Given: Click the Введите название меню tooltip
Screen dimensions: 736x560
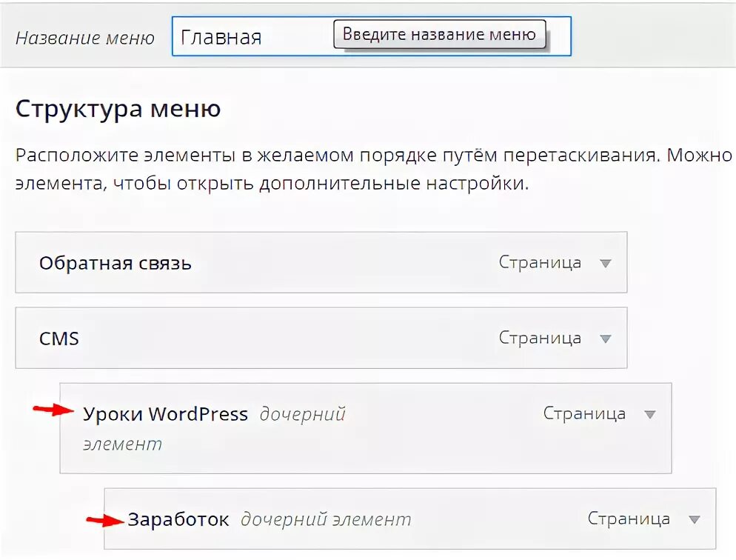Looking at the screenshot, I should tap(439, 34).
